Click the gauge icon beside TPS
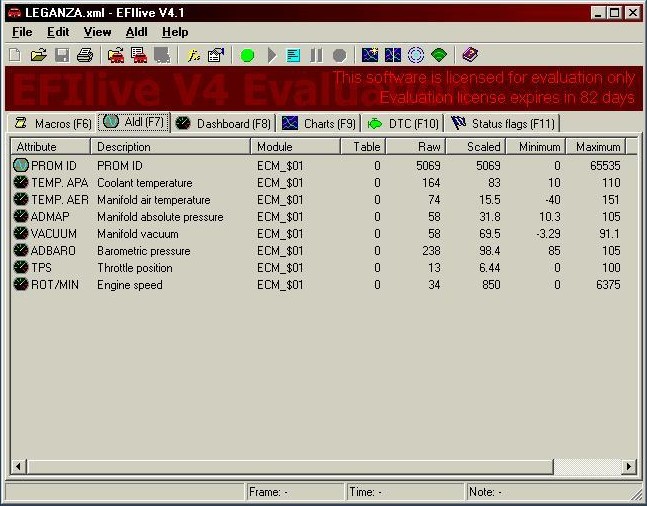The image size is (647, 506). coord(21,267)
